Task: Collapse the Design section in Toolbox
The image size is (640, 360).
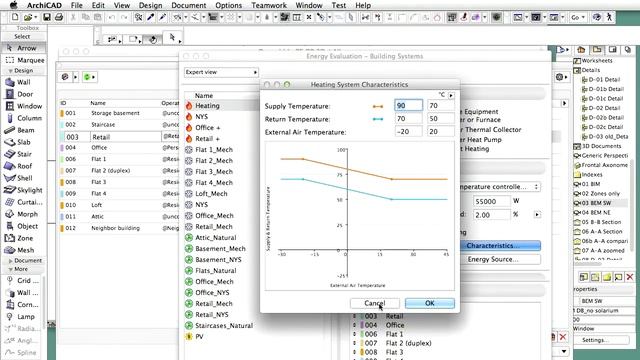Action: point(10,71)
